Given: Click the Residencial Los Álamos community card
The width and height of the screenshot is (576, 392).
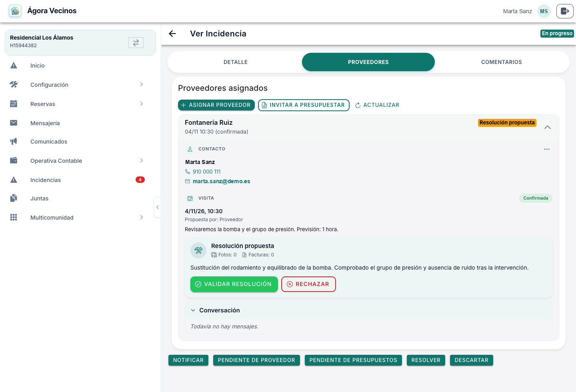Looking at the screenshot, I should coord(80,42).
